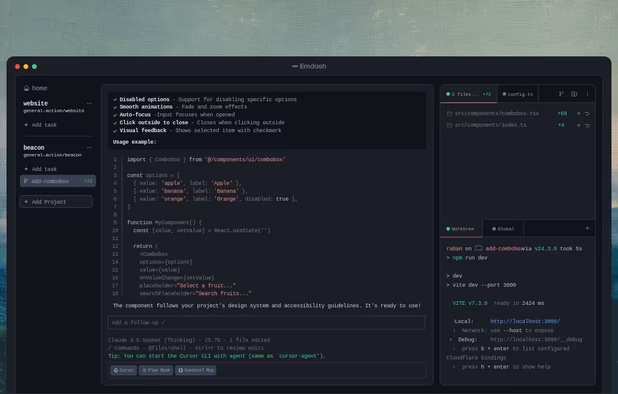Open the website project options menu

[x=89, y=103]
